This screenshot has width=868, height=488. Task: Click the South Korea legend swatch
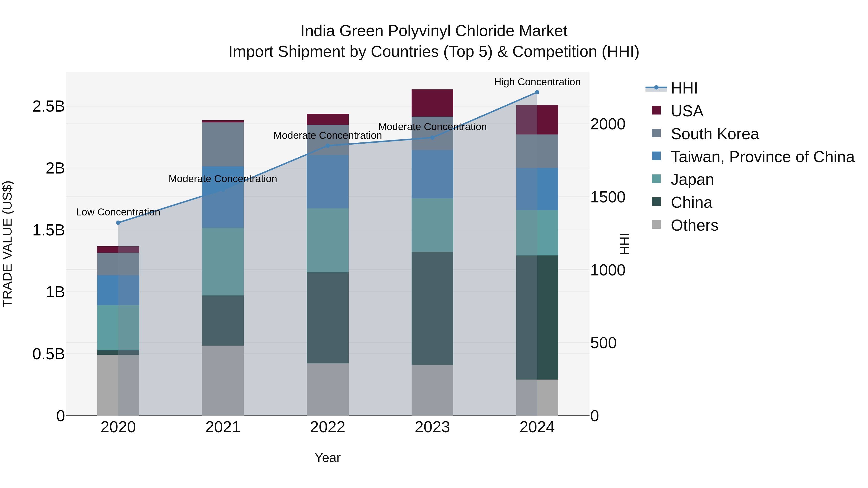click(656, 133)
